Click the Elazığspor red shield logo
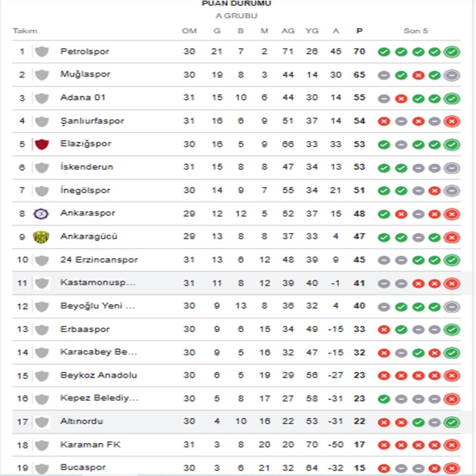 42,144
